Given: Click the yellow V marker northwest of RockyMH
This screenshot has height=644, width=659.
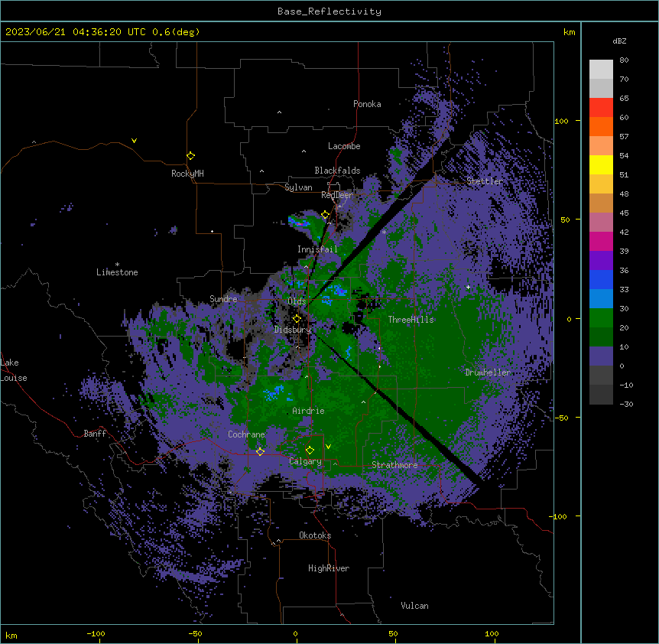Looking at the screenshot, I should coord(134,141).
